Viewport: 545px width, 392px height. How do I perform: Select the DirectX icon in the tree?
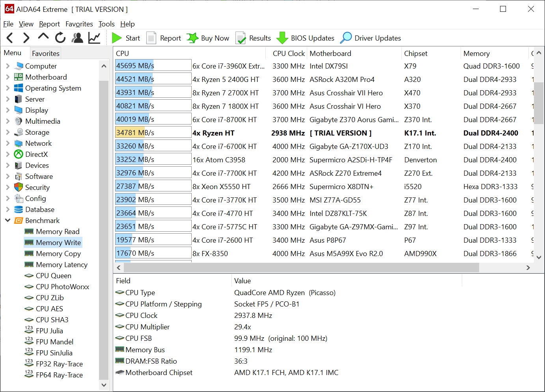point(19,154)
